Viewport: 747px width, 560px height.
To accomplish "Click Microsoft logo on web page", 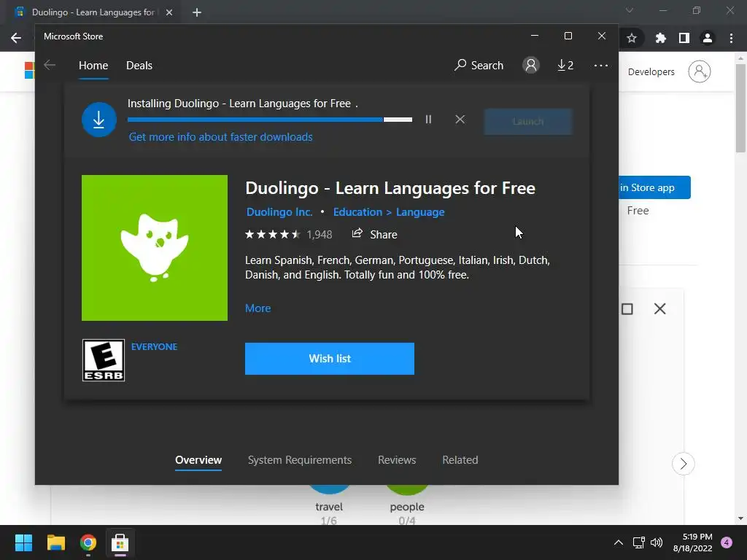I will click(29, 71).
